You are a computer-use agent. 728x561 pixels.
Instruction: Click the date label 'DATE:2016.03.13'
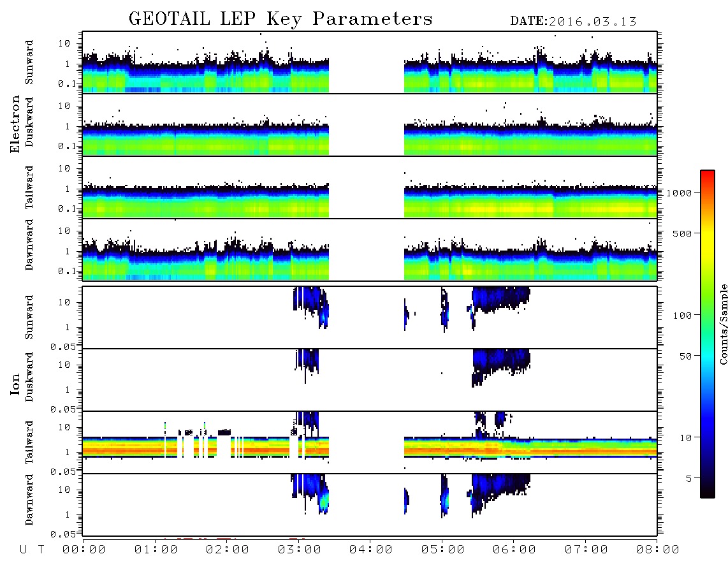pos(573,22)
